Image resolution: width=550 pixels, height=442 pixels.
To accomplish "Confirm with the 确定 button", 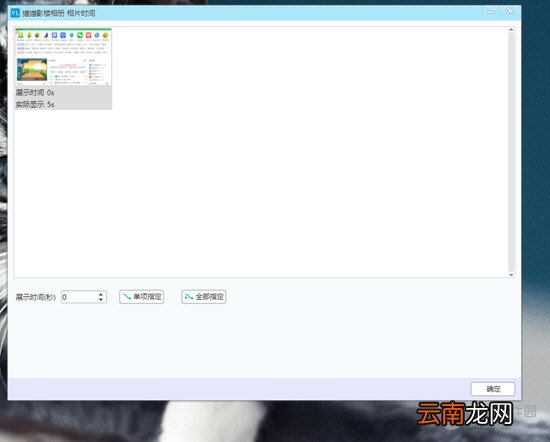I will pos(493,389).
